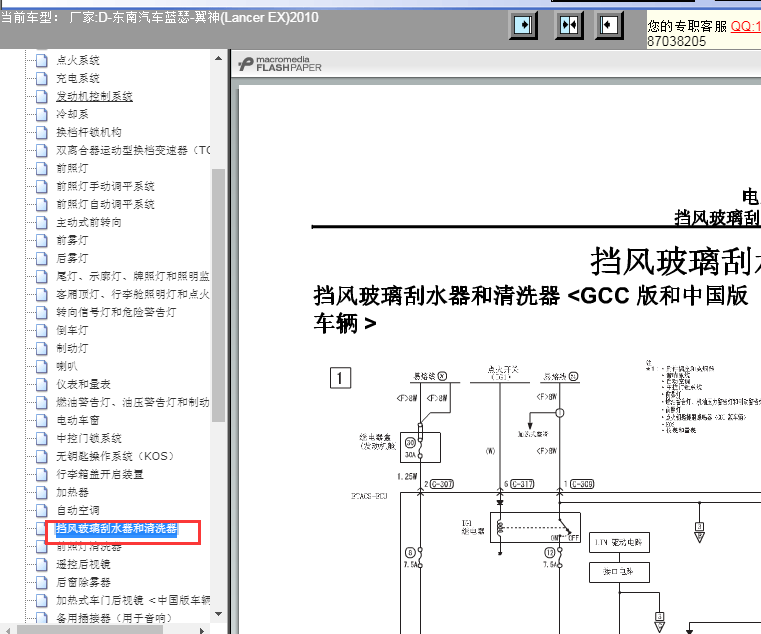Click document icon beside 中控门锁系统
This screenshot has width=761, height=634.
click(x=42, y=438)
